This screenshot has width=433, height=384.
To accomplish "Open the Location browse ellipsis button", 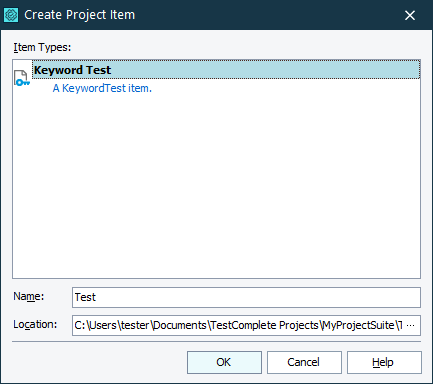I will pos(411,325).
